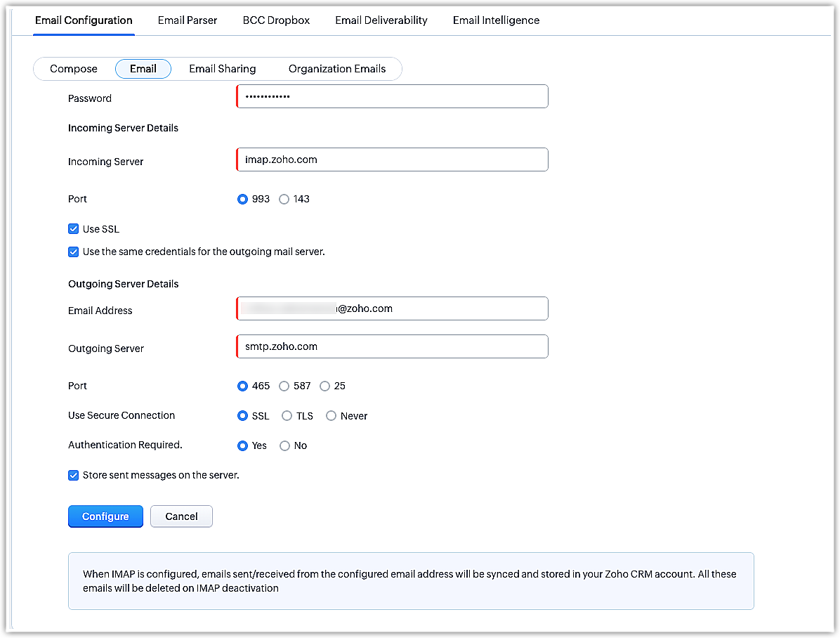Toggle same credentials for outgoing server

pyautogui.click(x=74, y=252)
